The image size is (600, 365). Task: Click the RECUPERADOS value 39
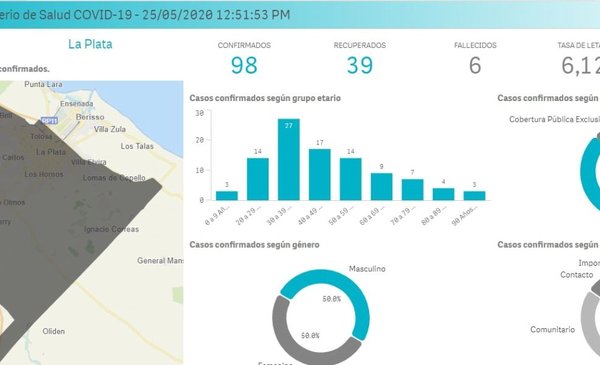[360, 65]
